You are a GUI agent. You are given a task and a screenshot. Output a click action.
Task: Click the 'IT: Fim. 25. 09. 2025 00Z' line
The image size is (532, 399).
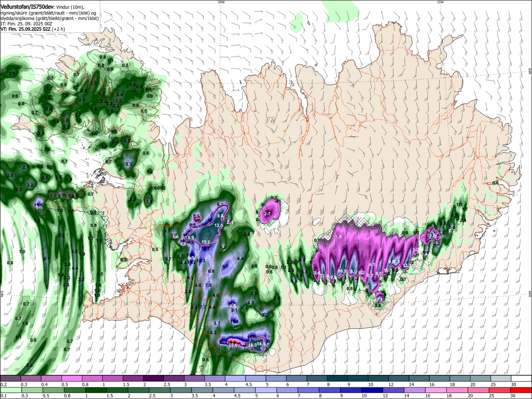click(26, 24)
